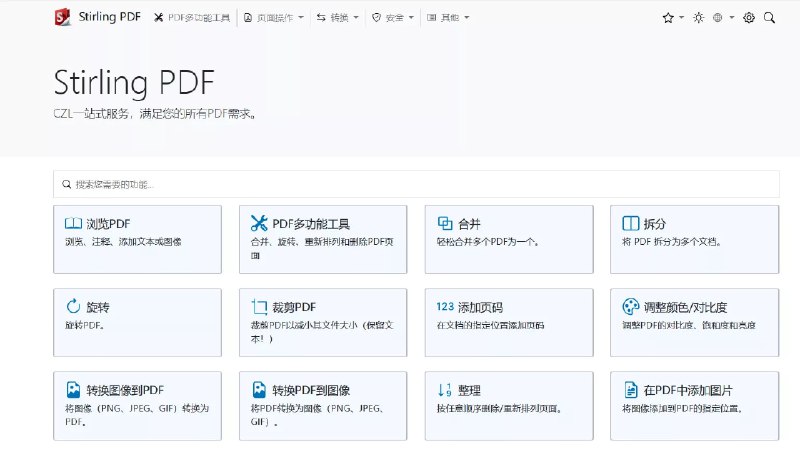Open the favorites star dropdown
Viewport: 800px width, 451px height.
point(673,18)
